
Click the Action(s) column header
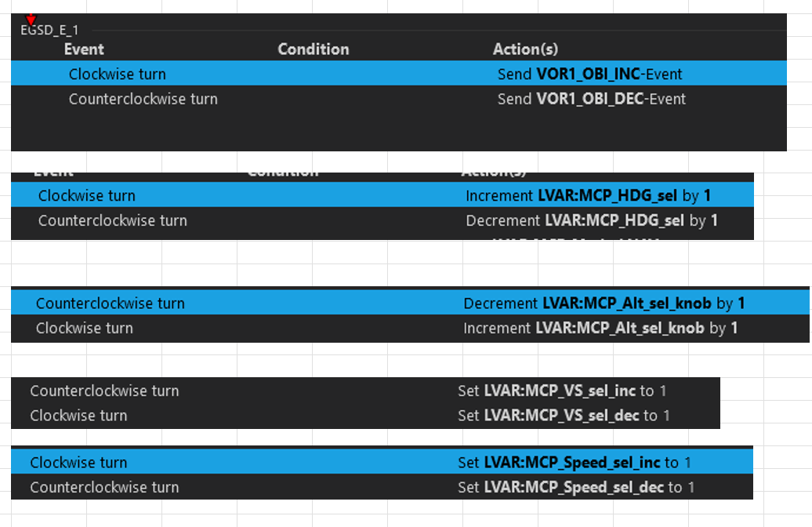525,49
